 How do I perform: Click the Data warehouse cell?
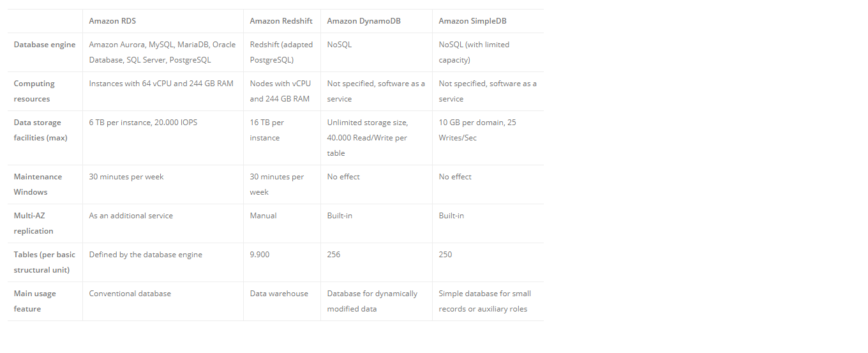pyautogui.click(x=279, y=294)
